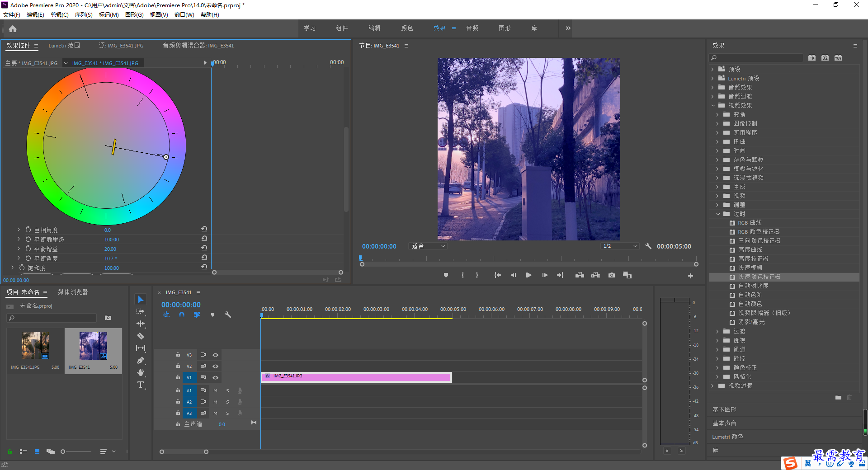Screen dimensions: 868x470
Task: Click the Add Marker icon in program monitor
Action: point(446,275)
